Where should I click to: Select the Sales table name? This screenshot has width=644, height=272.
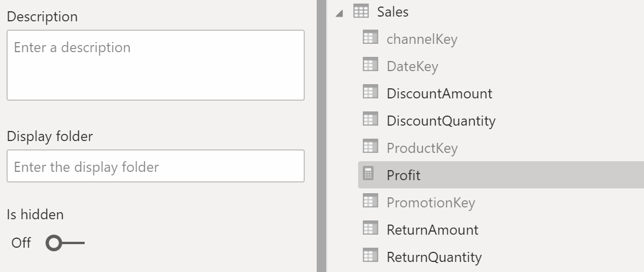pos(392,11)
